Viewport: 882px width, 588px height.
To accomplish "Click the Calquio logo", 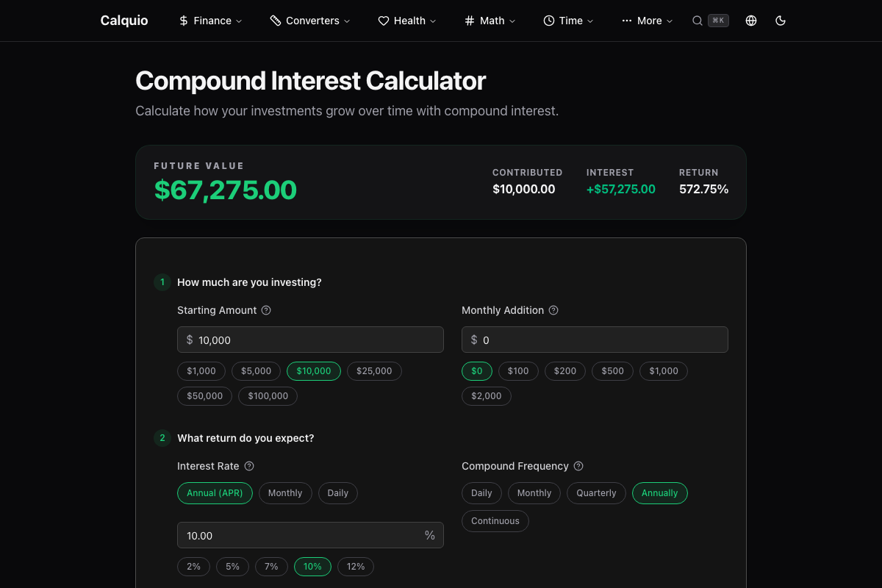I will click(x=124, y=21).
